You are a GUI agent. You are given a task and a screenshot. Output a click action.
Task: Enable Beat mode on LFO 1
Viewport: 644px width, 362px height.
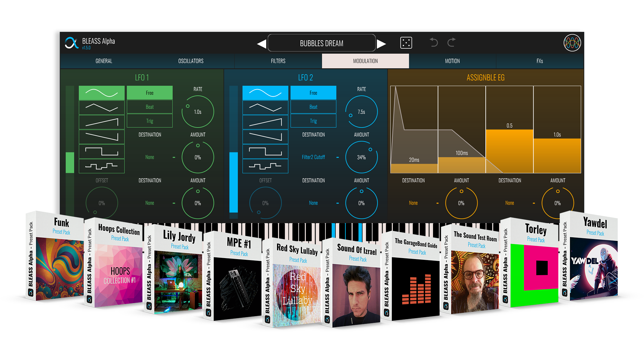150,107
